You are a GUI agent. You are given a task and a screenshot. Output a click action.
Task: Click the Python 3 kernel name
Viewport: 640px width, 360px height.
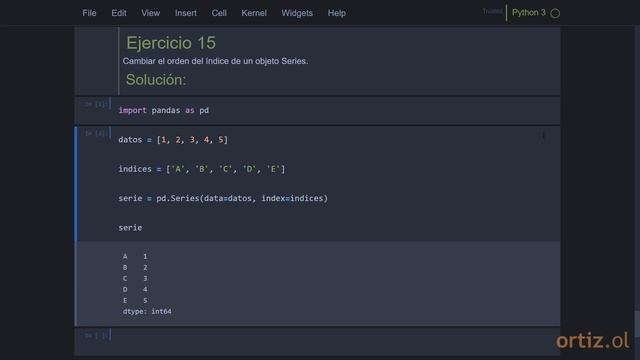(529, 13)
